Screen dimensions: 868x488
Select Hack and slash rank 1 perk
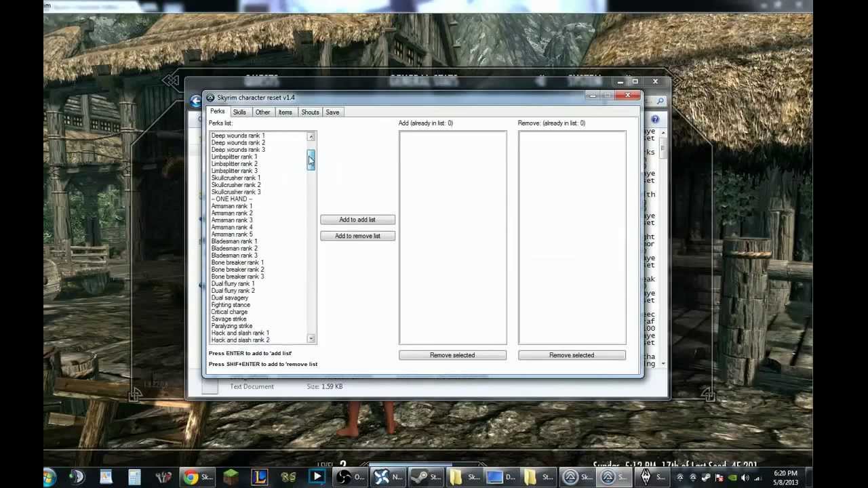click(240, 333)
